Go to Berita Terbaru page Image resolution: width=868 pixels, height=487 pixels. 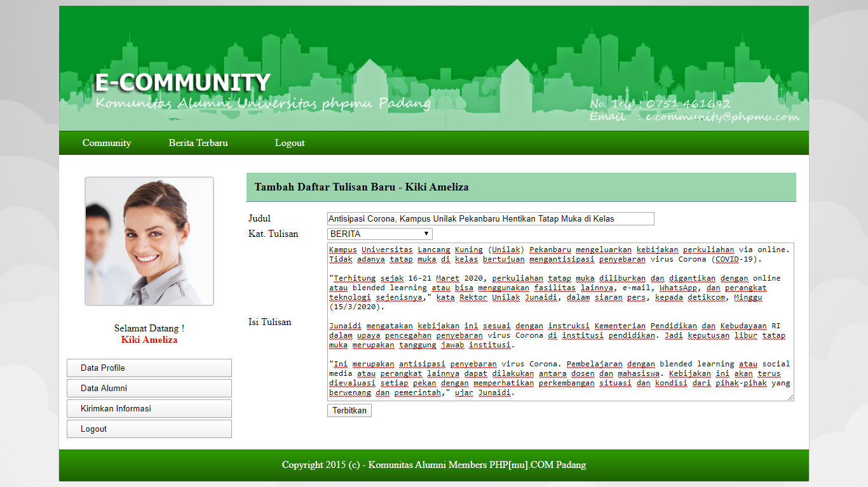198,143
